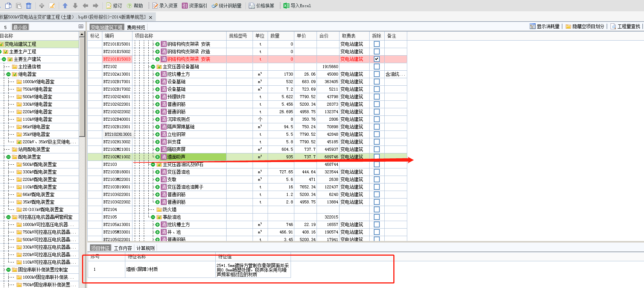
Task: Open 修订 revision tool
Action: 114,6
